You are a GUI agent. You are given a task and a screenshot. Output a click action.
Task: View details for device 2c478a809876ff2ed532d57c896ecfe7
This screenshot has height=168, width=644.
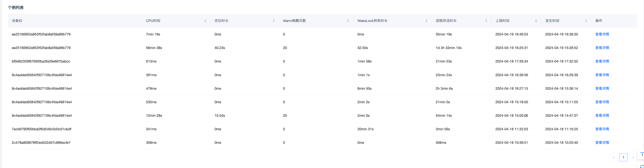tap(602, 143)
